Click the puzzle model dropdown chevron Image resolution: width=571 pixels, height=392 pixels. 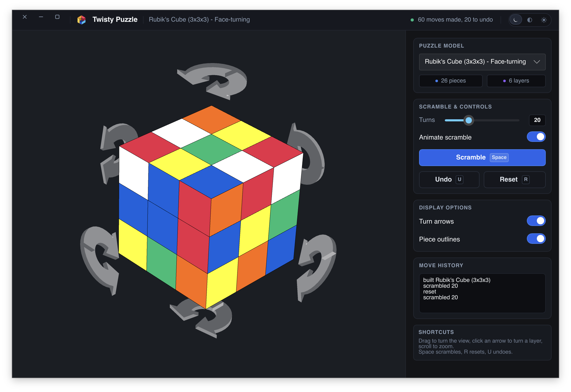[x=537, y=62]
